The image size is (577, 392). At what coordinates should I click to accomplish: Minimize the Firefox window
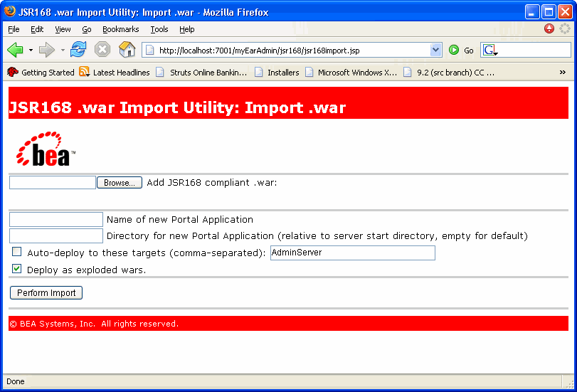[531, 12]
